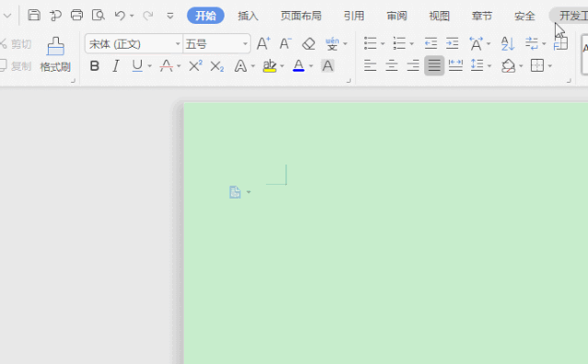Image resolution: width=588 pixels, height=364 pixels.
Task: Open the 章节 tab
Action: coord(482,16)
